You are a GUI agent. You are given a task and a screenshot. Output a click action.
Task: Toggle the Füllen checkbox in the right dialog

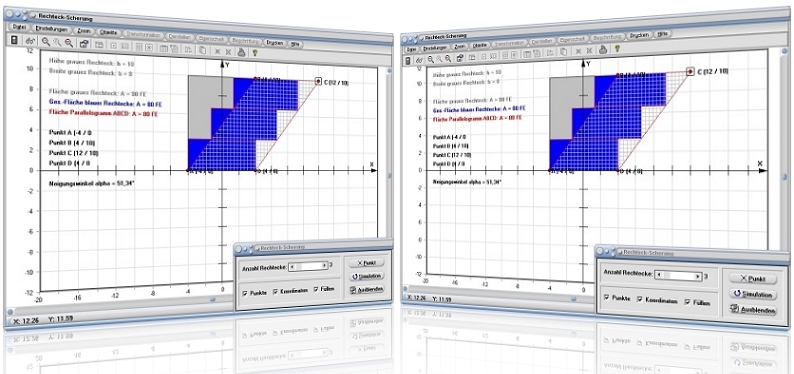point(687,302)
